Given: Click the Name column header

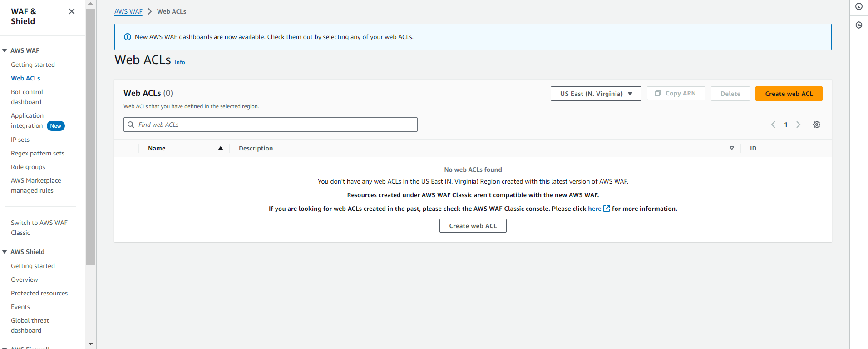Looking at the screenshot, I should click(157, 148).
